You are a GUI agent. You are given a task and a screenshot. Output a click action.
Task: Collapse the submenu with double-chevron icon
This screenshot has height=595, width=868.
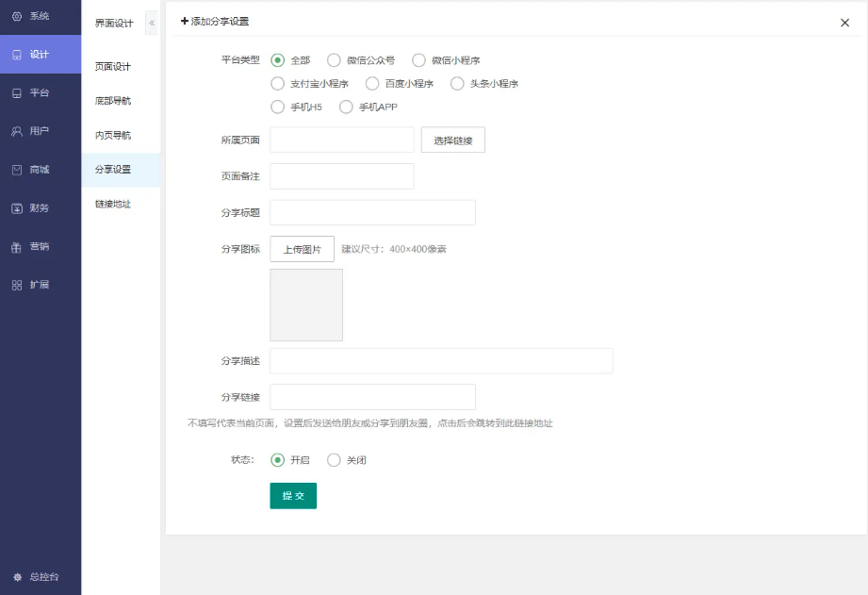[x=152, y=23]
